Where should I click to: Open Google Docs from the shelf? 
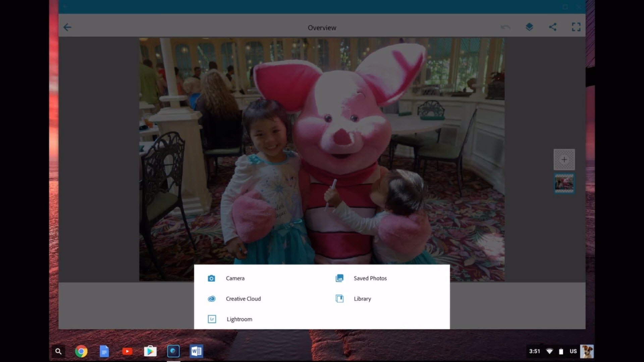104,351
